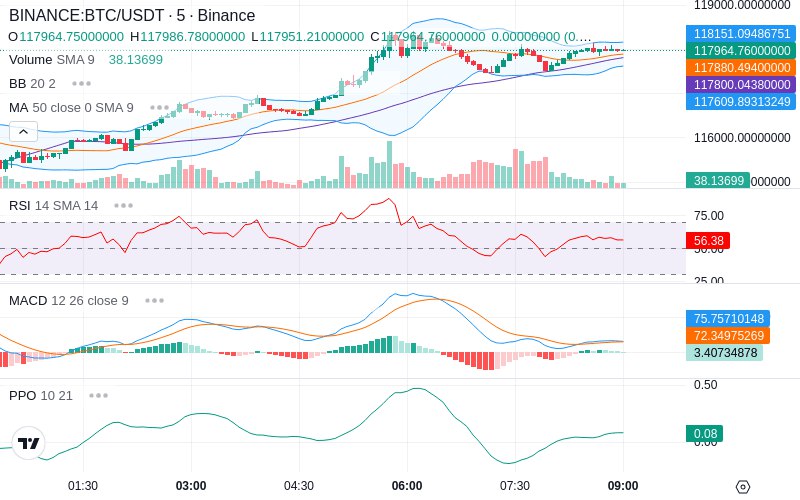Click the RSI value label 56.38
The image size is (800, 500).
[x=708, y=240]
